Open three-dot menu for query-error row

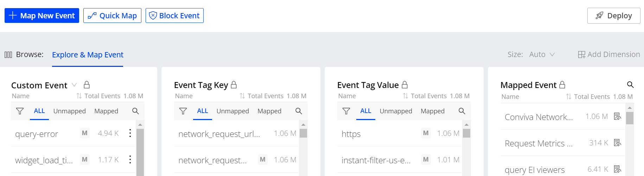[130, 133]
